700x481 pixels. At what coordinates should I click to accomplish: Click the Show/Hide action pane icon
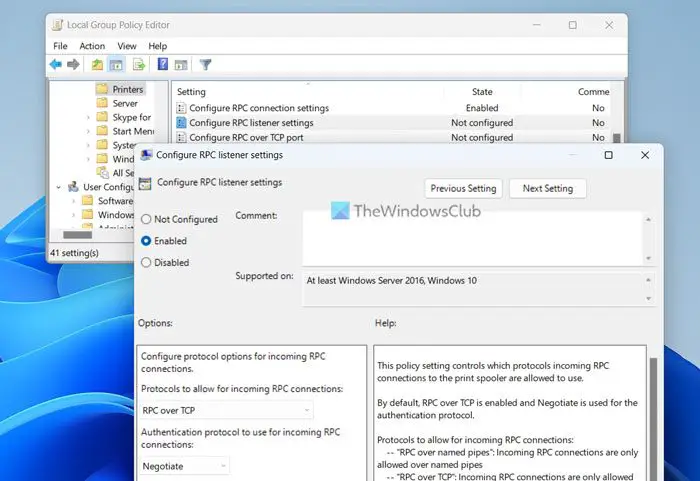pyautogui.click(x=181, y=65)
